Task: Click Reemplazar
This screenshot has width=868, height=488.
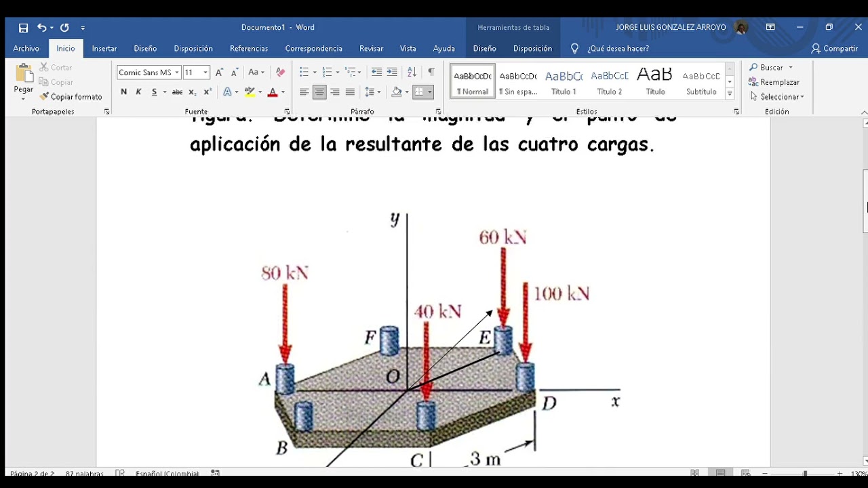Action: coord(774,82)
